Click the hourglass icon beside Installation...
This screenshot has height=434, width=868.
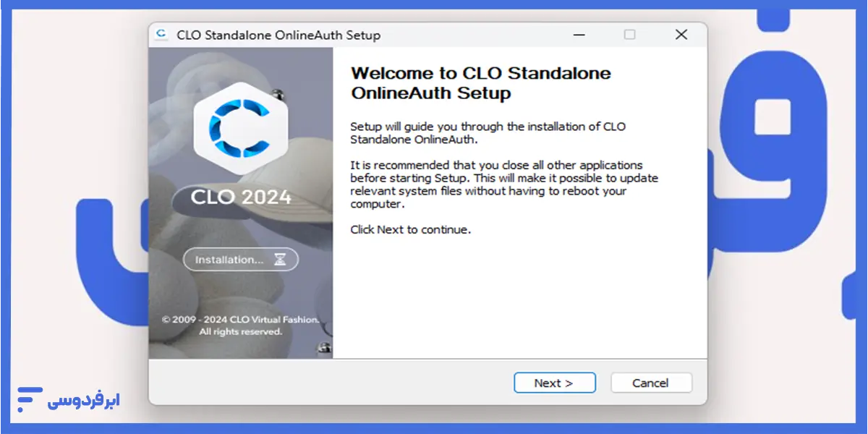[281, 260]
